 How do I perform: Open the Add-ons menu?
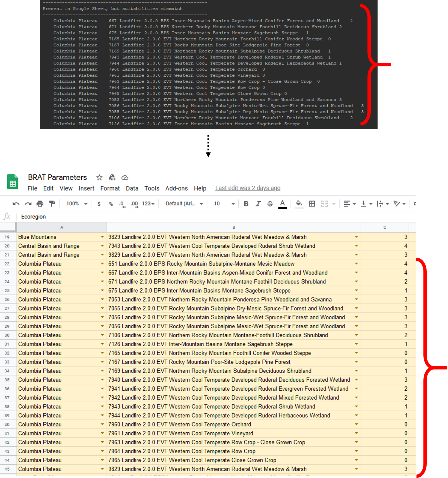[176, 188]
